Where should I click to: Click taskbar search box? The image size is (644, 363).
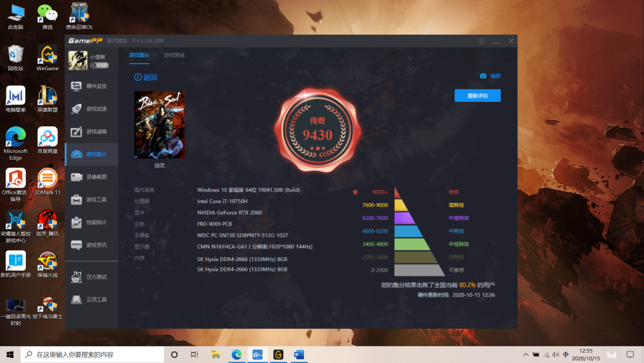tap(92, 355)
